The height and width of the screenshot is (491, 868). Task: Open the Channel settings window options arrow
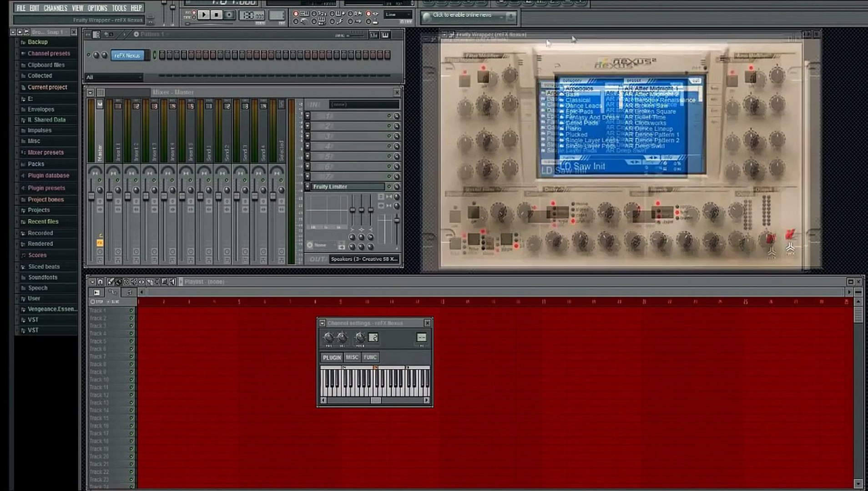(x=322, y=323)
